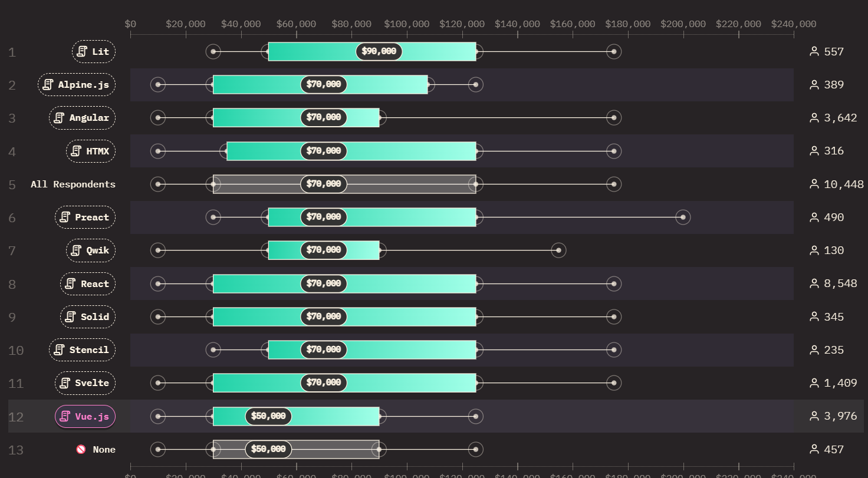Click the left whisker endpoint on Lit row
Screen dimensions: 868x478
tap(213, 51)
